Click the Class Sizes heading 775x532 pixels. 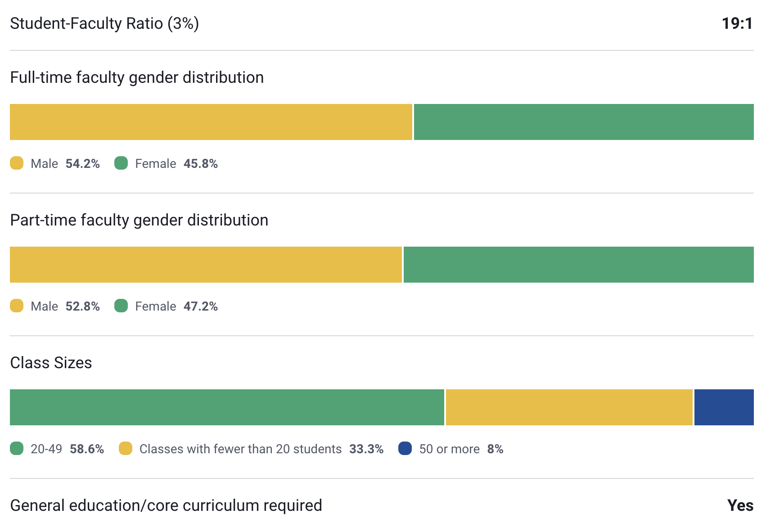51,363
